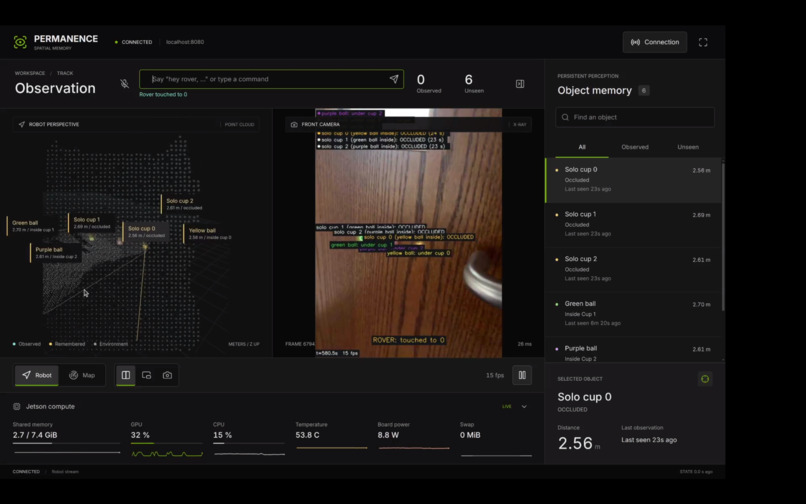806x504 pixels.
Task: Click 'Rover touched to 0' status text
Action: point(163,95)
